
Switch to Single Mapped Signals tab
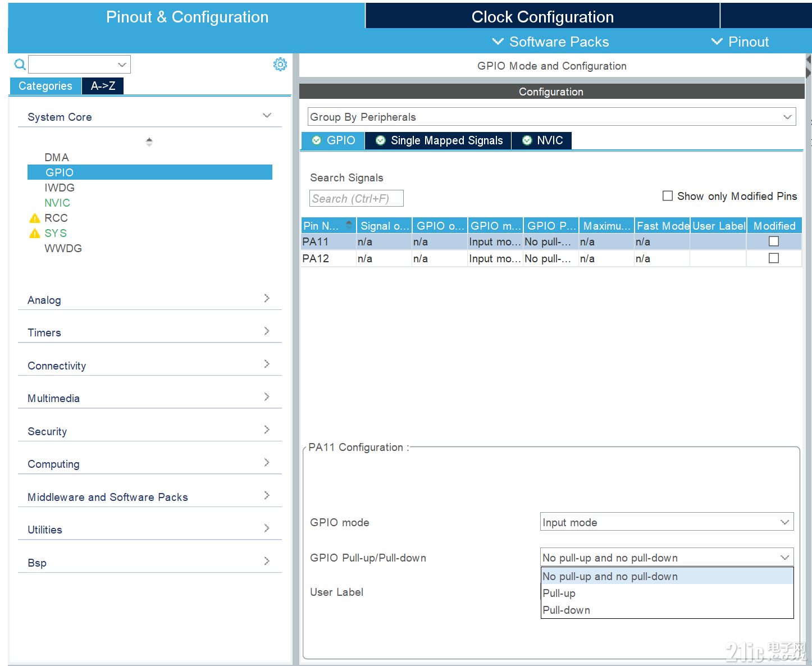tap(439, 140)
